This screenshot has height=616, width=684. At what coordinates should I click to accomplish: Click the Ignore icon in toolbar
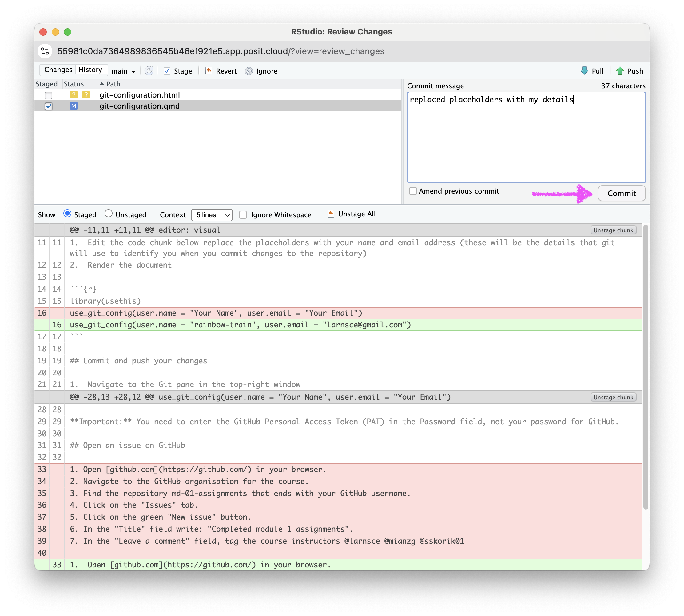tap(249, 71)
